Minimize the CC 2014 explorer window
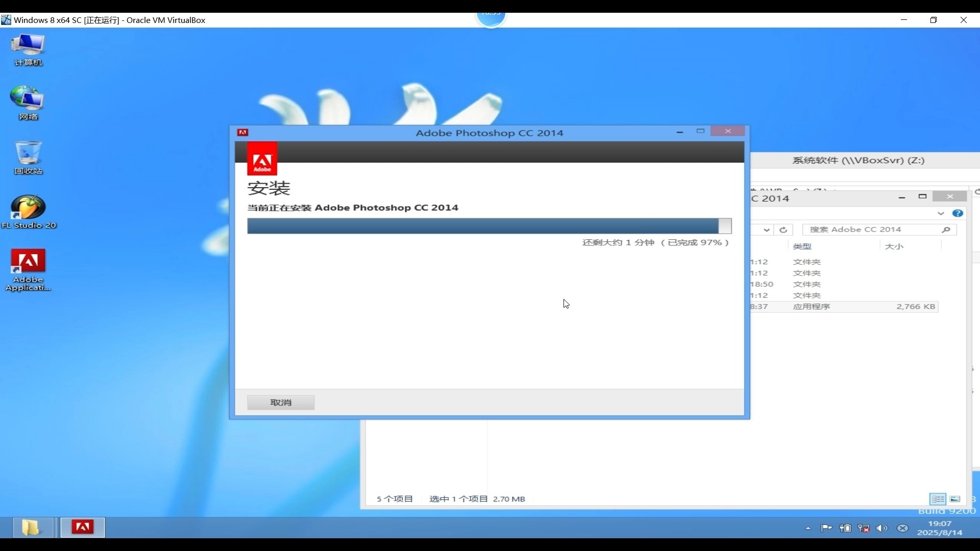The width and height of the screenshot is (980, 551). tap(902, 197)
